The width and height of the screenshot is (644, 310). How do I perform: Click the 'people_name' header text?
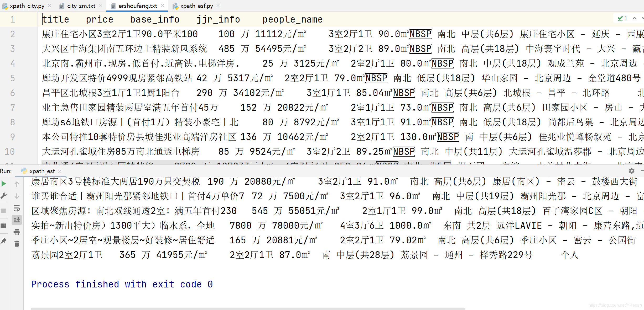293,19
